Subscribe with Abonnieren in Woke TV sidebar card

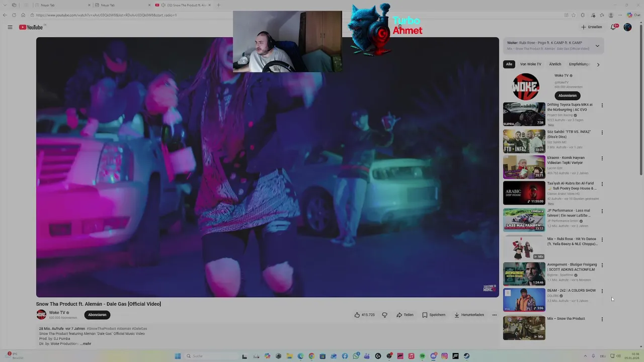click(x=567, y=96)
